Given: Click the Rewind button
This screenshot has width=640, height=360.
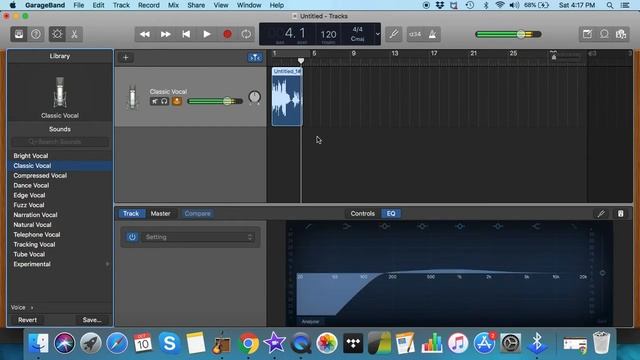Looking at the screenshot, I should 145,34.
